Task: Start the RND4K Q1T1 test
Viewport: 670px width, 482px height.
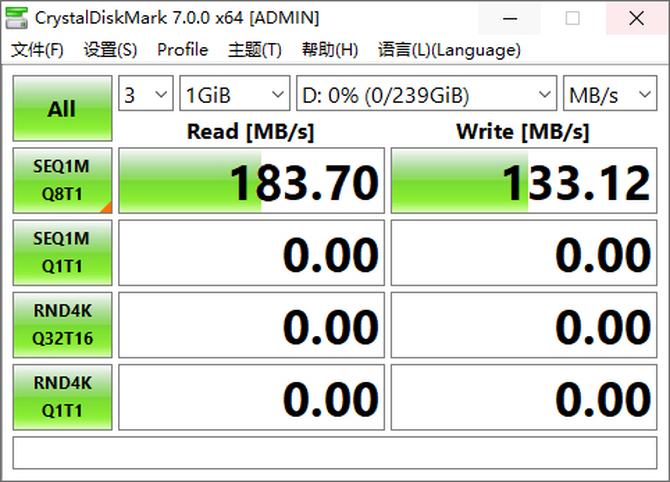Action: (x=62, y=397)
